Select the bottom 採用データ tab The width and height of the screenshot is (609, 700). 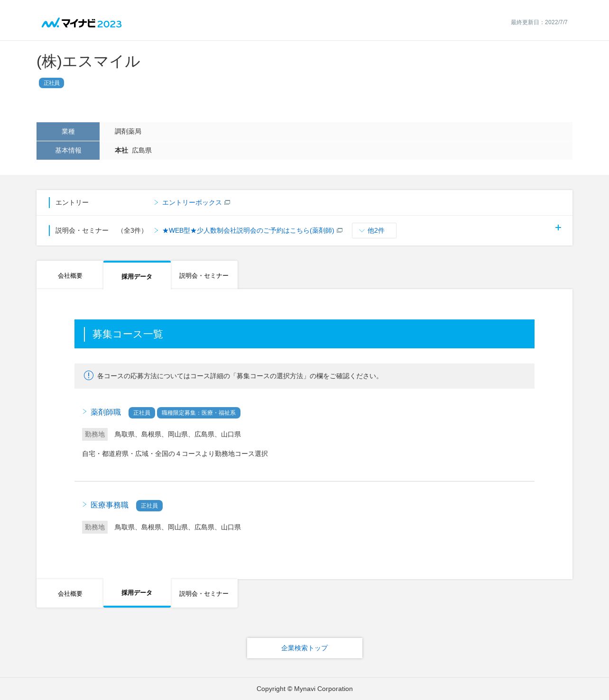(137, 593)
